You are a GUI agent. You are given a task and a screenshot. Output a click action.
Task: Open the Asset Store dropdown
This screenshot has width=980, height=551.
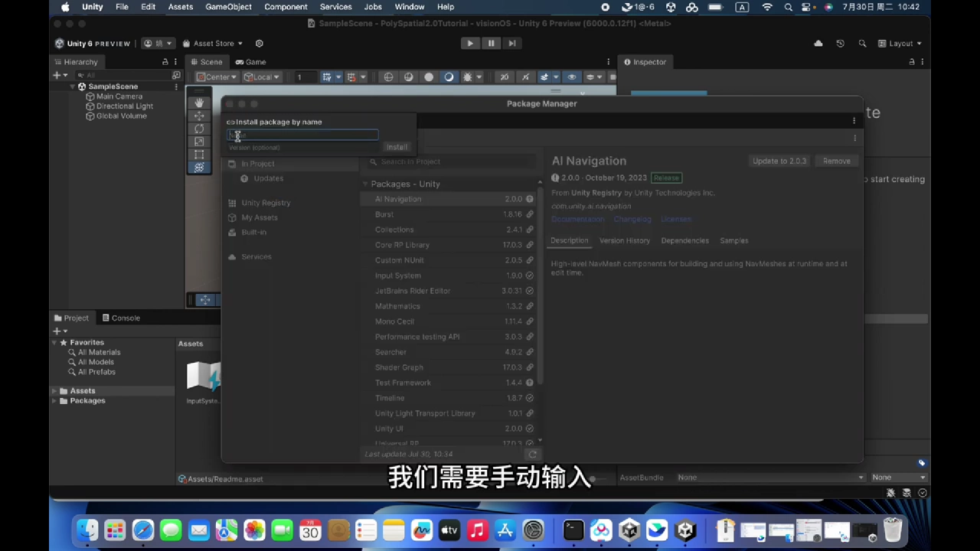(x=212, y=44)
